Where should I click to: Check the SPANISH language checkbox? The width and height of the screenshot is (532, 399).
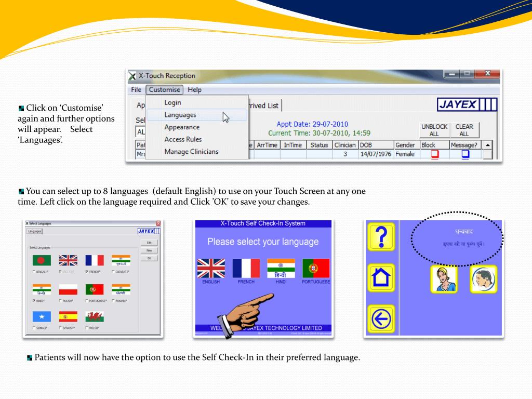click(x=60, y=328)
